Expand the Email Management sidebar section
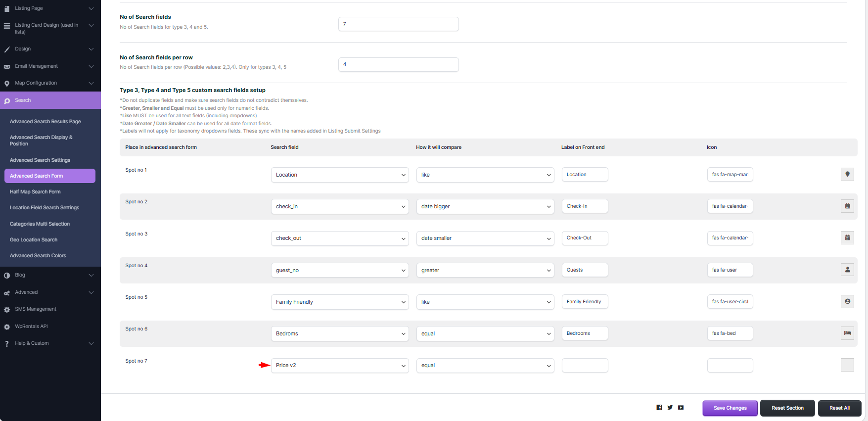The width and height of the screenshot is (868, 421). coord(49,66)
